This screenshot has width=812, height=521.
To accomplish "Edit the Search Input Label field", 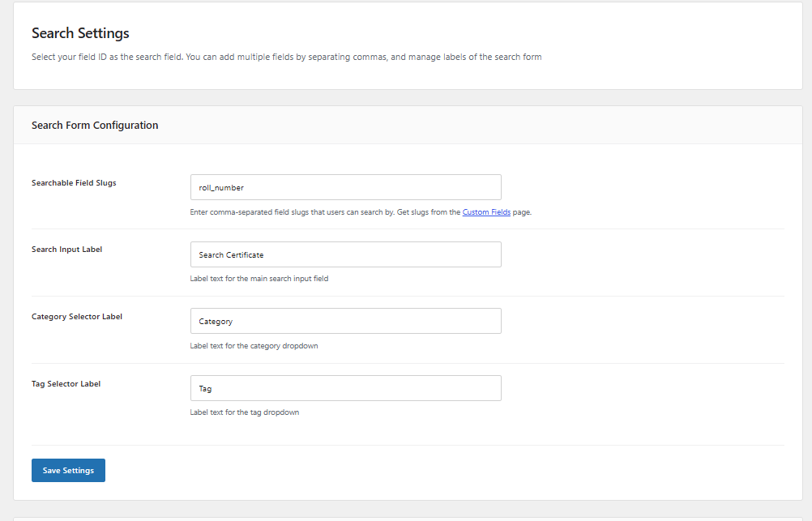I will tap(345, 254).
